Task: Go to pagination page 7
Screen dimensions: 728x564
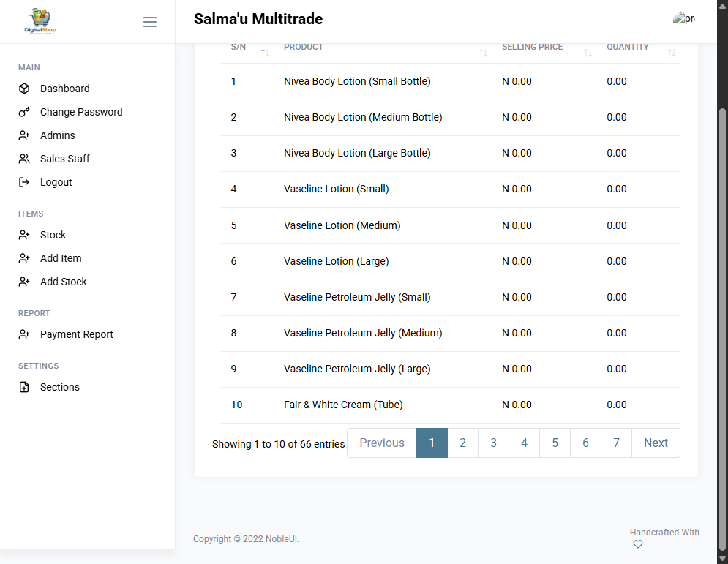Action: pyautogui.click(x=616, y=443)
